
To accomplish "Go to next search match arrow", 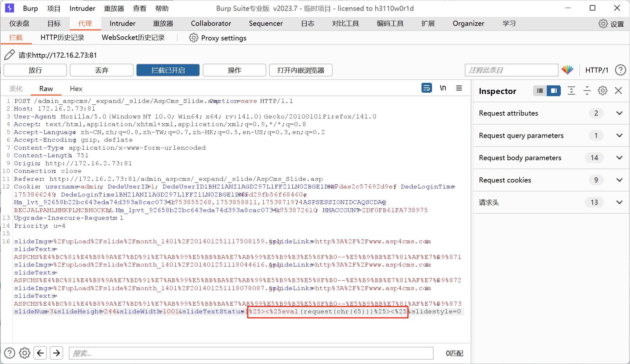I will point(56,353).
